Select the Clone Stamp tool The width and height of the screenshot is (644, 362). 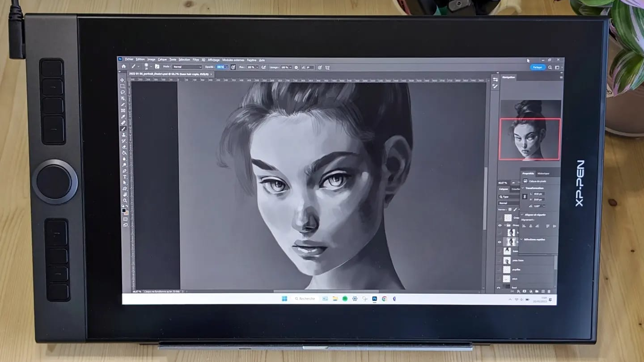tap(124, 135)
